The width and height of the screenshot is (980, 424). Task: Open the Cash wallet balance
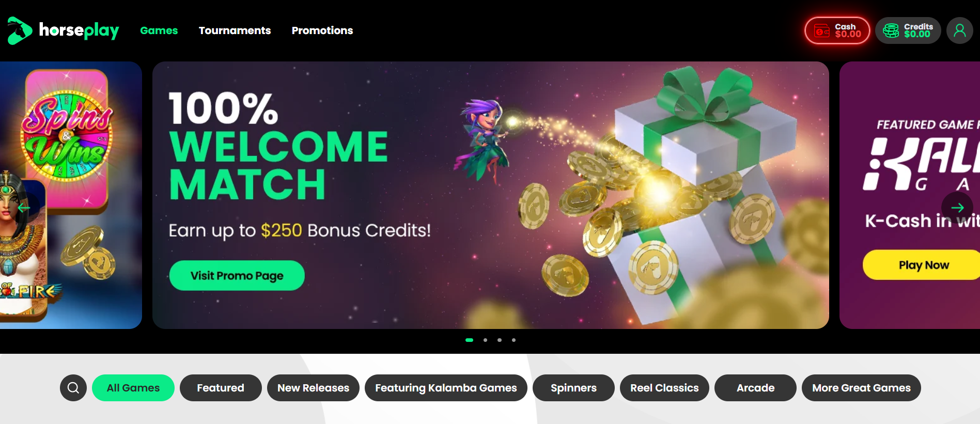[x=837, y=30]
